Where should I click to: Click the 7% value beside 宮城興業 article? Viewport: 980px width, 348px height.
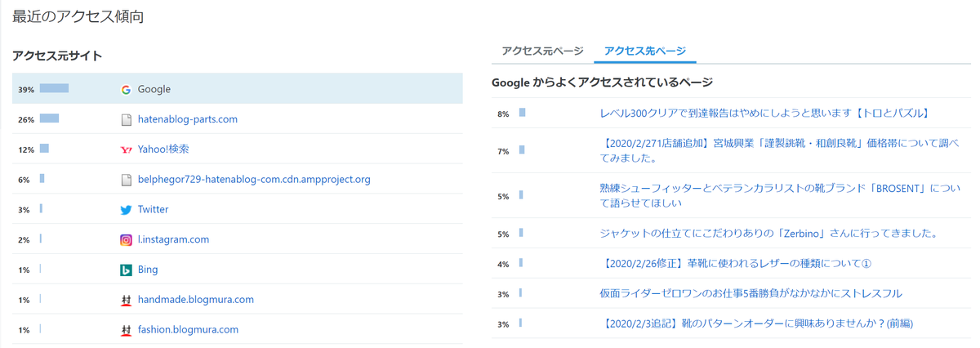pyautogui.click(x=503, y=151)
